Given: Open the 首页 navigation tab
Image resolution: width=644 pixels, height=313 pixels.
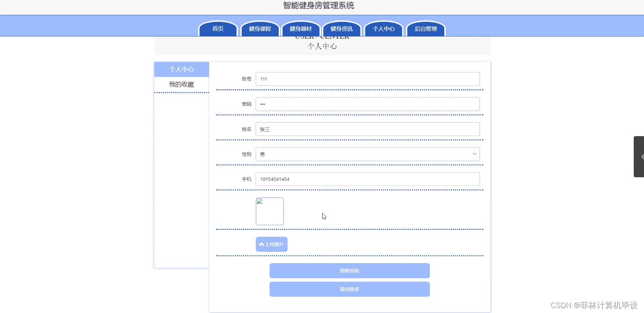Looking at the screenshot, I should [x=217, y=29].
